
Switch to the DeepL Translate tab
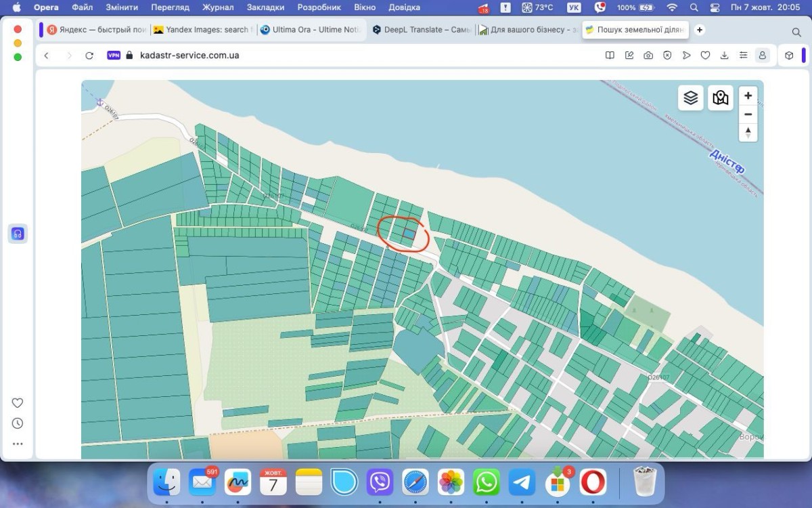point(422,30)
